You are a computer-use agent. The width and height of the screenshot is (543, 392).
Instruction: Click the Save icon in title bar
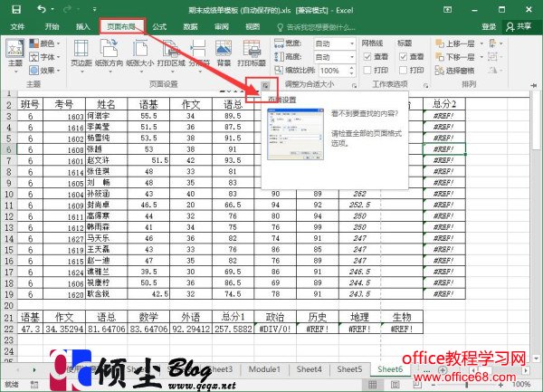point(16,9)
